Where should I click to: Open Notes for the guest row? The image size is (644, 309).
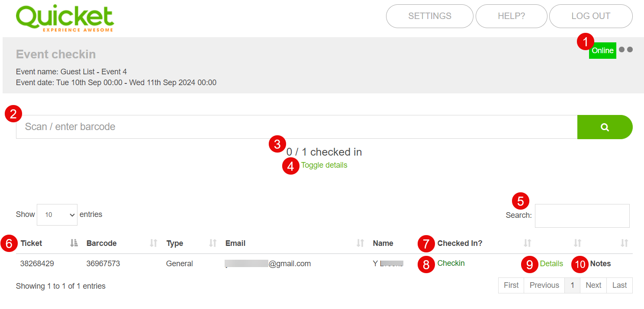[601, 264]
